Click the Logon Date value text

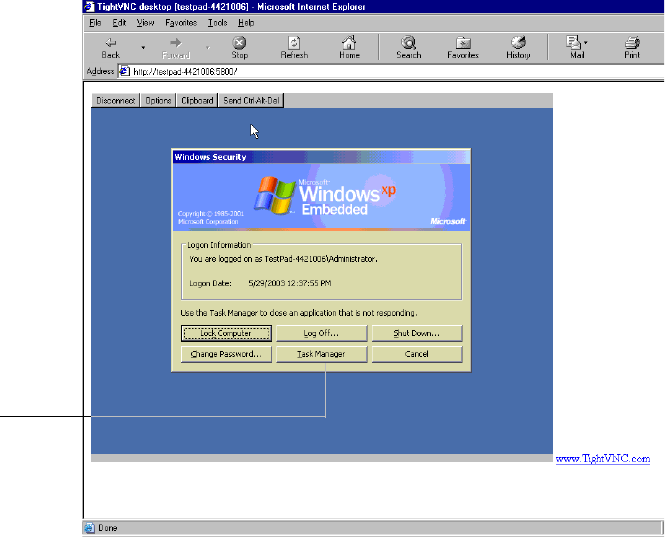(290, 283)
